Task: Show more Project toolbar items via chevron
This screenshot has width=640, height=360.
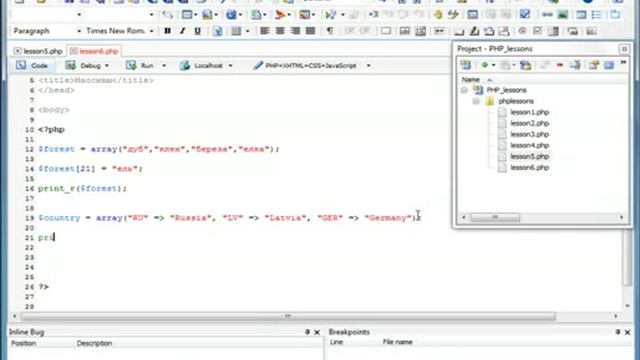Action: pyautogui.click(x=623, y=63)
